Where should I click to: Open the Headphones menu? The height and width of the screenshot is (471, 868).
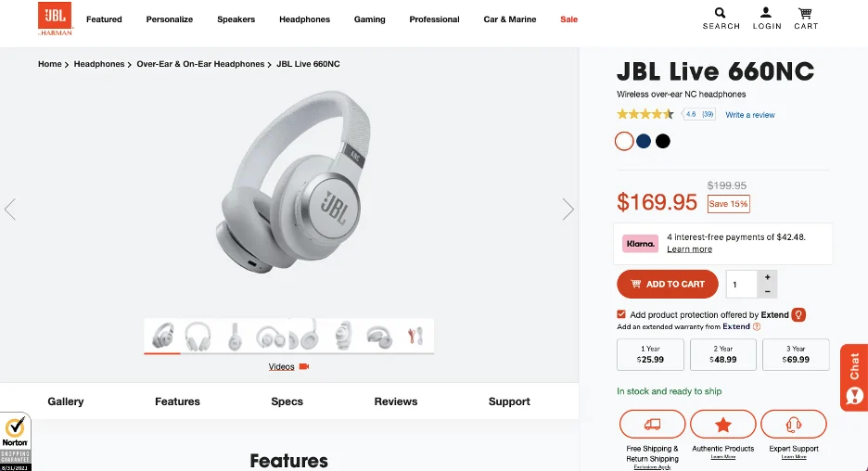tap(304, 19)
